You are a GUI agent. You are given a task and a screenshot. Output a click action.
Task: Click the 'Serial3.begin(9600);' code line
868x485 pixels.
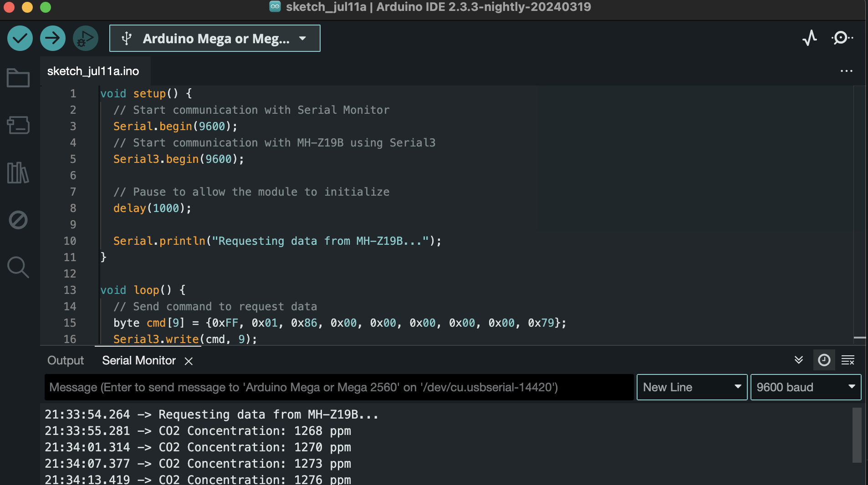click(x=179, y=159)
